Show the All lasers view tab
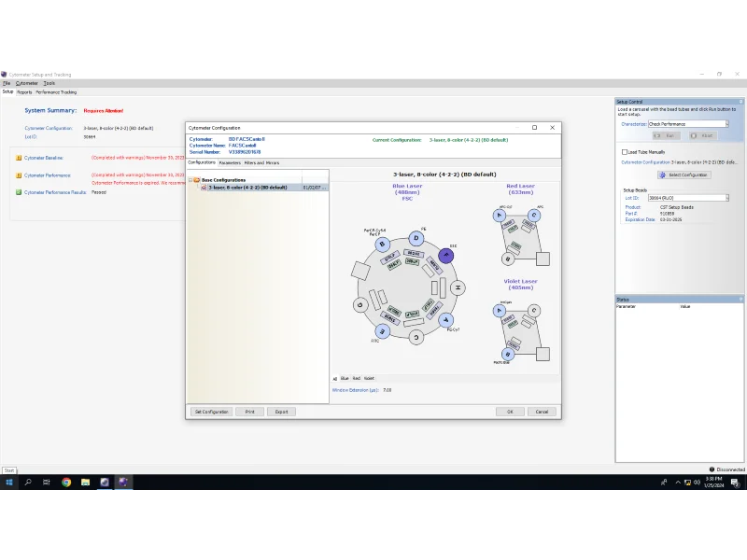The image size is (747, 560). click(x=335, y=379)
